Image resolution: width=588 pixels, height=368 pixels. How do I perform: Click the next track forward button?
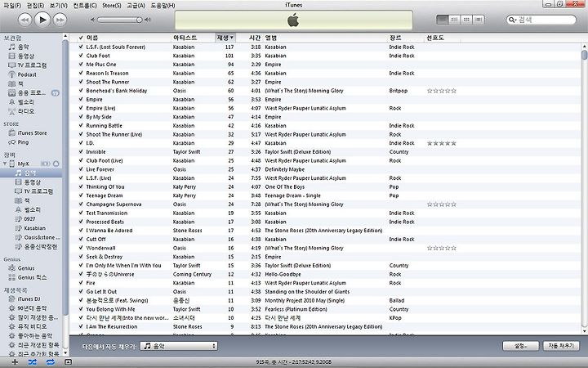[60, 20]
